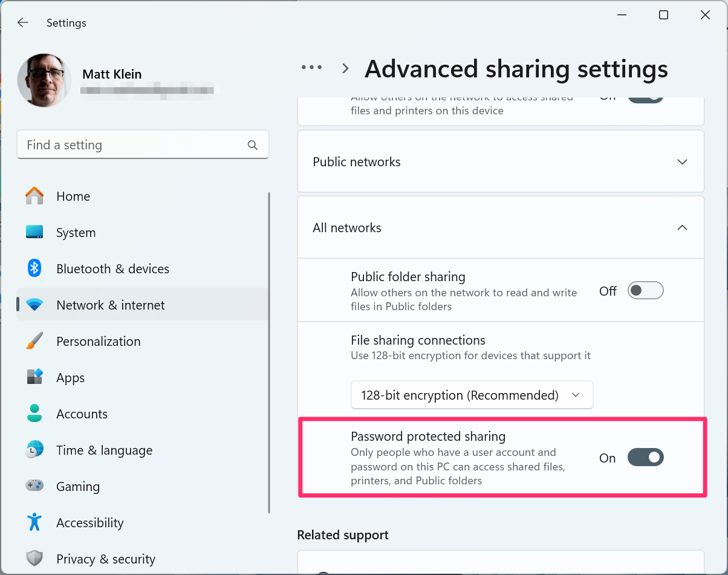Click the sidebar navigation scrollbar
The height and width of the screenshot is (575, 728).
pyautogui.click(x=269, y=353)
